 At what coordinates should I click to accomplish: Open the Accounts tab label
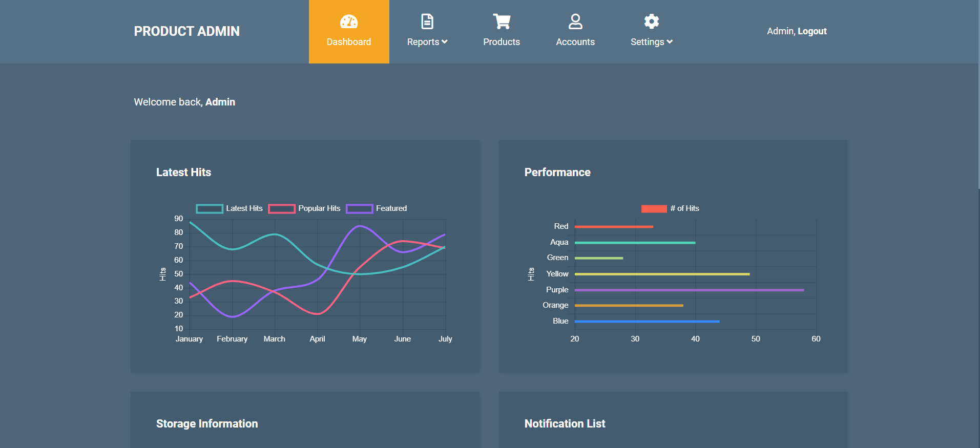click(x=575, y=42)
